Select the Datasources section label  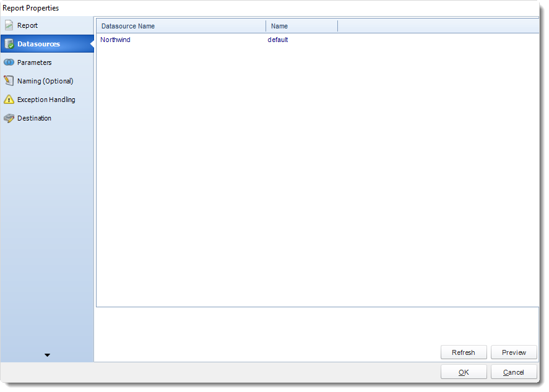click(38, 44)
